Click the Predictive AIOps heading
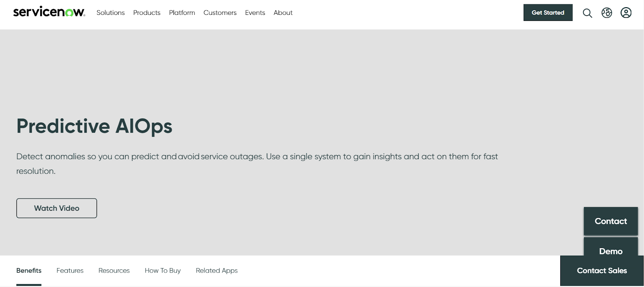Screen dimensions: 644x287 (95, 126)
